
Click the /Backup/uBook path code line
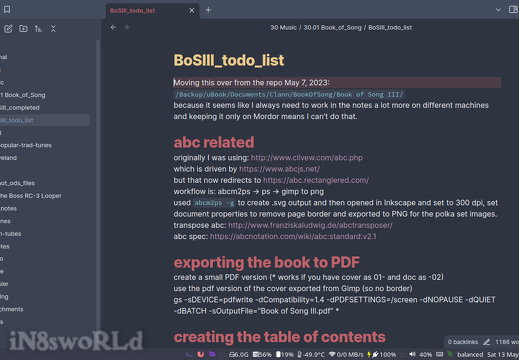[289, 95]
